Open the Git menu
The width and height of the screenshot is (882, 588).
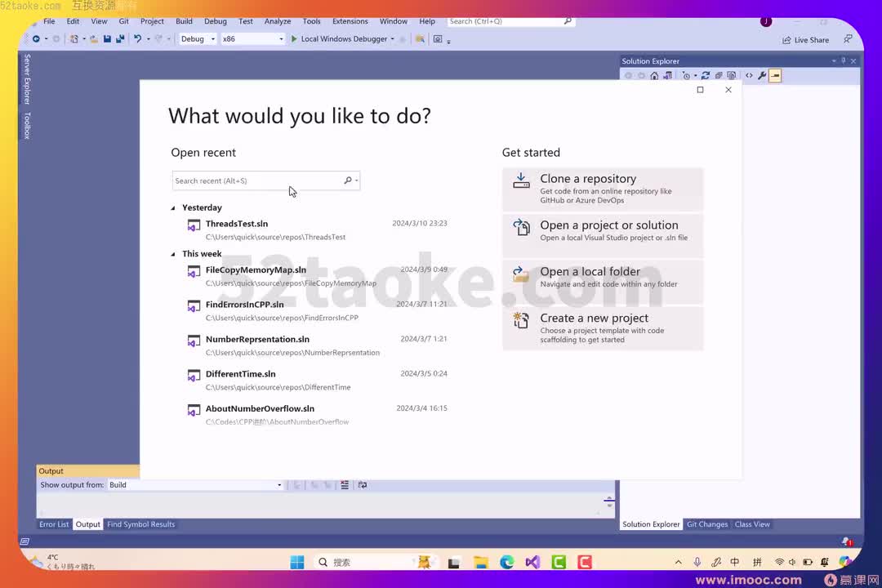tap(124, 21)
